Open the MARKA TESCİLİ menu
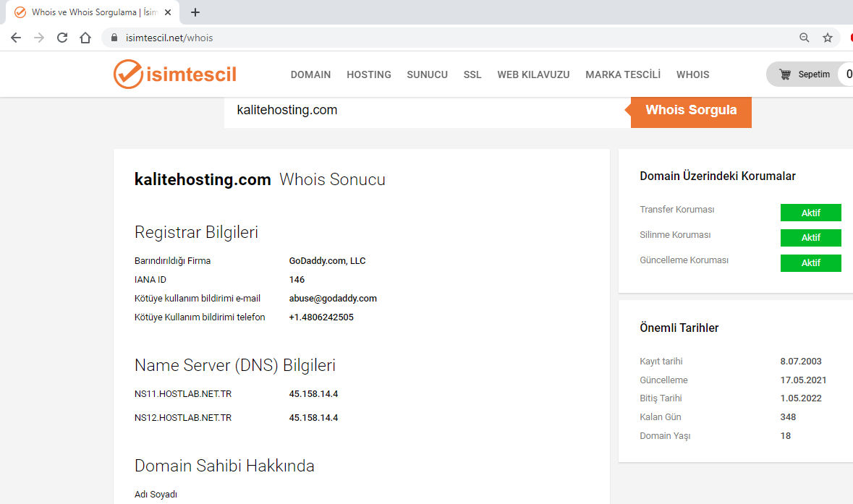 (x=623, y=74)
